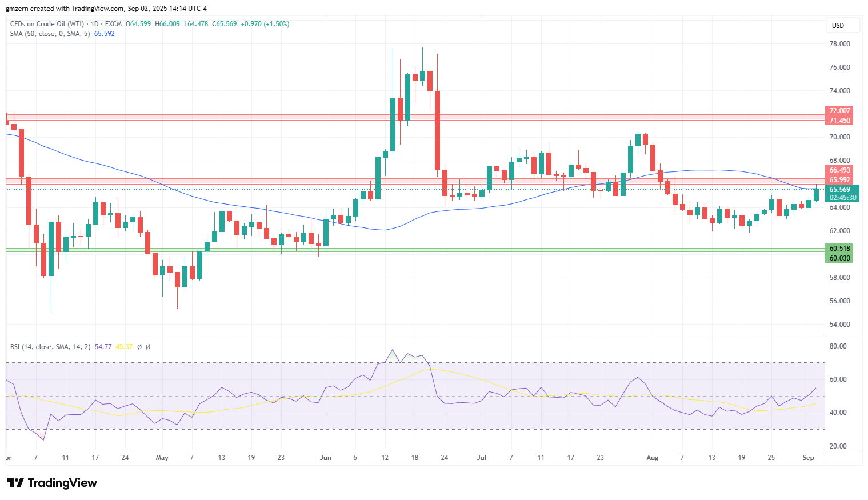Click the 71.450 price label
The image size is (868, 500).
(x=839, y=121)
